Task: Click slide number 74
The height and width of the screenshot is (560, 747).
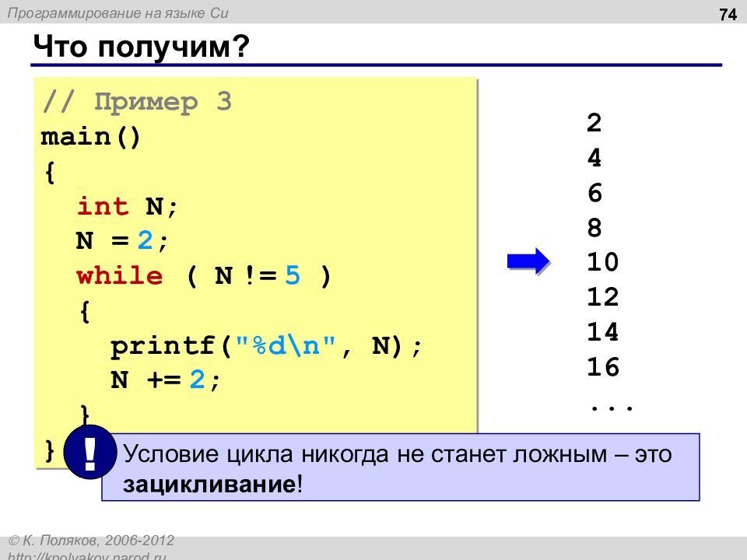Action: [728, 14]
